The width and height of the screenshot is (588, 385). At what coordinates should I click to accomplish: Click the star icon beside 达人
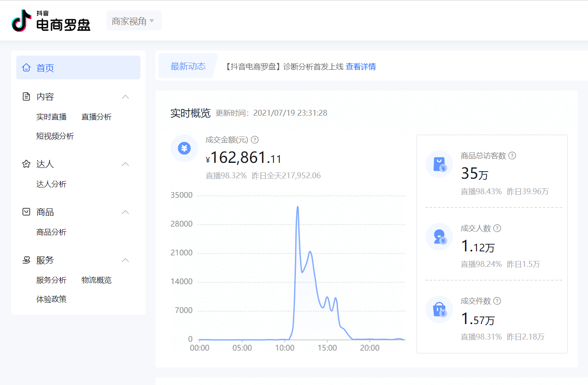tap(26, 164)
